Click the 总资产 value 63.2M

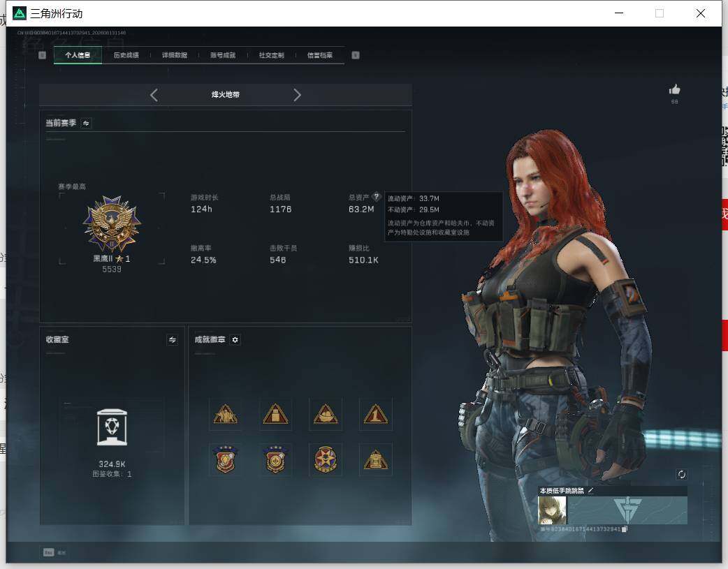tap(361, 209)
